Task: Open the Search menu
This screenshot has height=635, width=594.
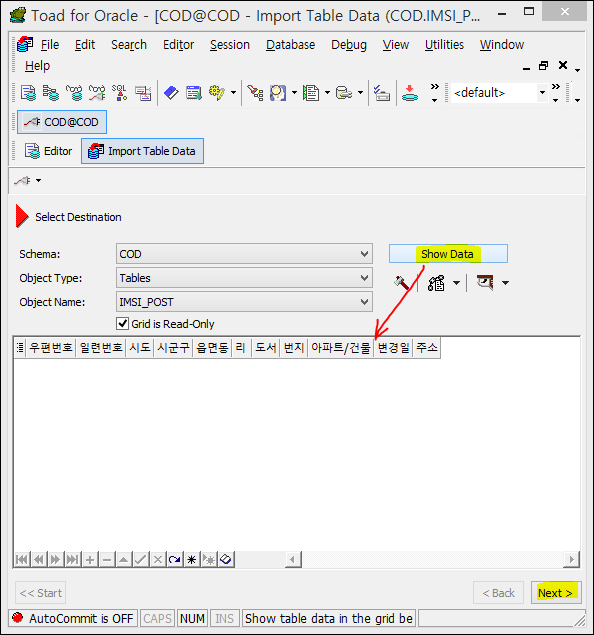Action: (x=129, y=45)
